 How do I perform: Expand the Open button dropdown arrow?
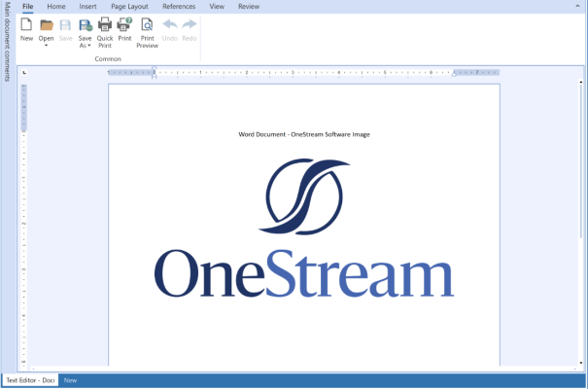pos(46,46)
